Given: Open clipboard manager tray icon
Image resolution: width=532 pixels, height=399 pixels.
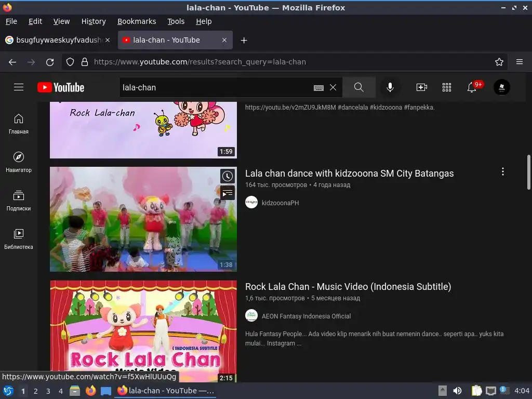Looking at the screenshot, I should (476, 391).
